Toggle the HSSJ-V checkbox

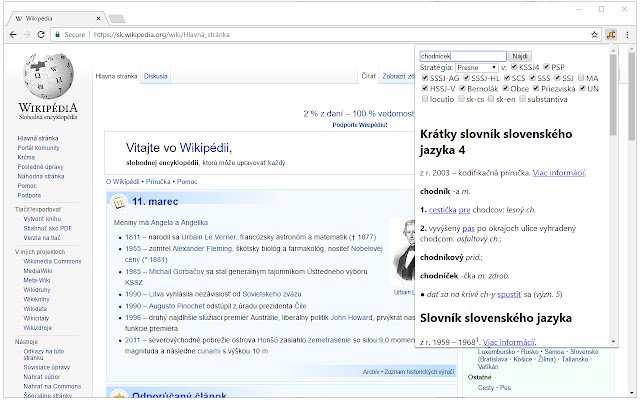tap(425, 88)
